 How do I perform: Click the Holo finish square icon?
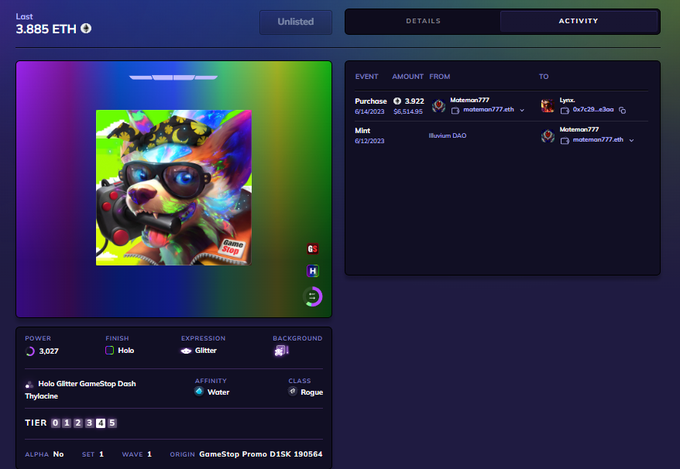click(x=110, y=350)
